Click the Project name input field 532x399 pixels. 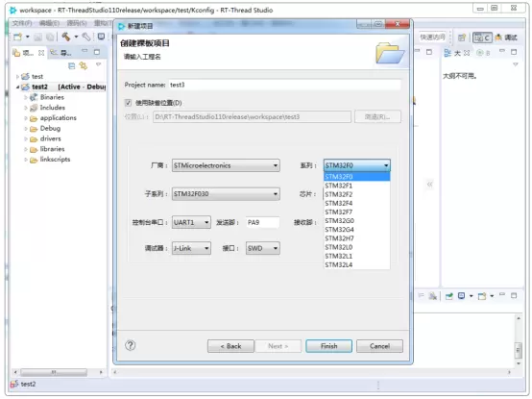[284, 85]
